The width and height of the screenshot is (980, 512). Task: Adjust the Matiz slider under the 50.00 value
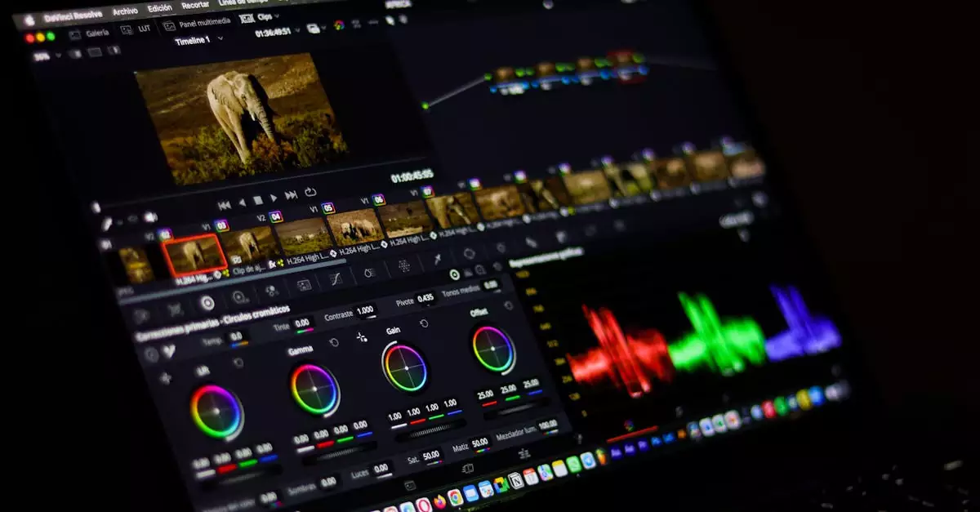point(483,451)
